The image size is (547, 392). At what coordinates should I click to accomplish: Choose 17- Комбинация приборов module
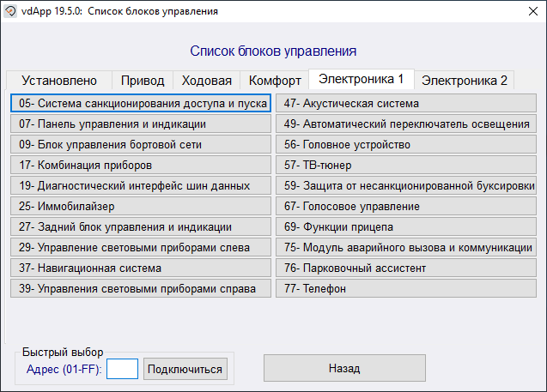pyautogui.click(x=141, y=166)
